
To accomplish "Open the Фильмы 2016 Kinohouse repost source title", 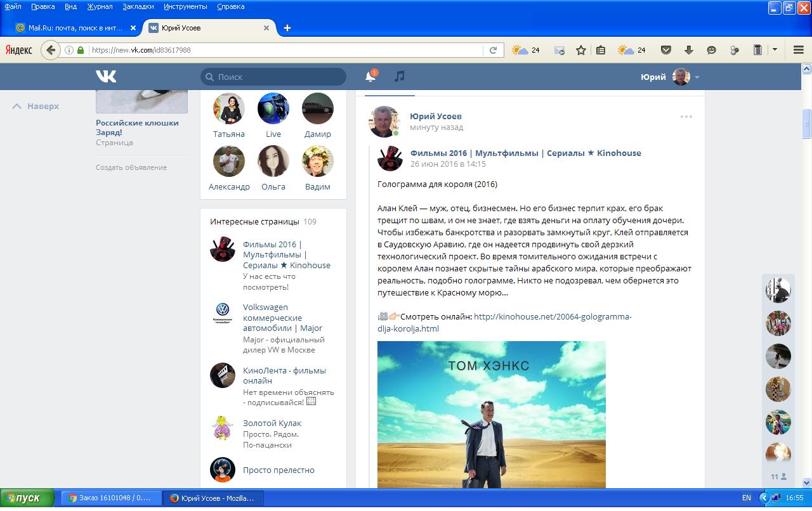I will [x=526, y=153].
